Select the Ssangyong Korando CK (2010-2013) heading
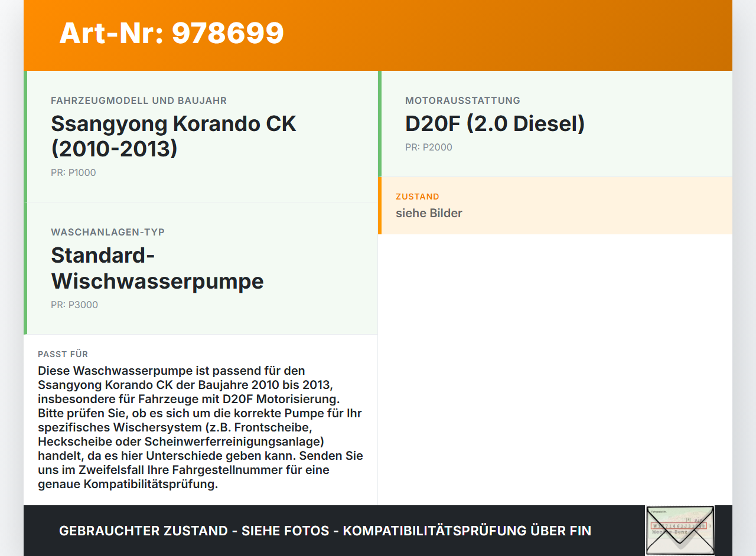Viewport: 756px width, 556px height. 174,136
